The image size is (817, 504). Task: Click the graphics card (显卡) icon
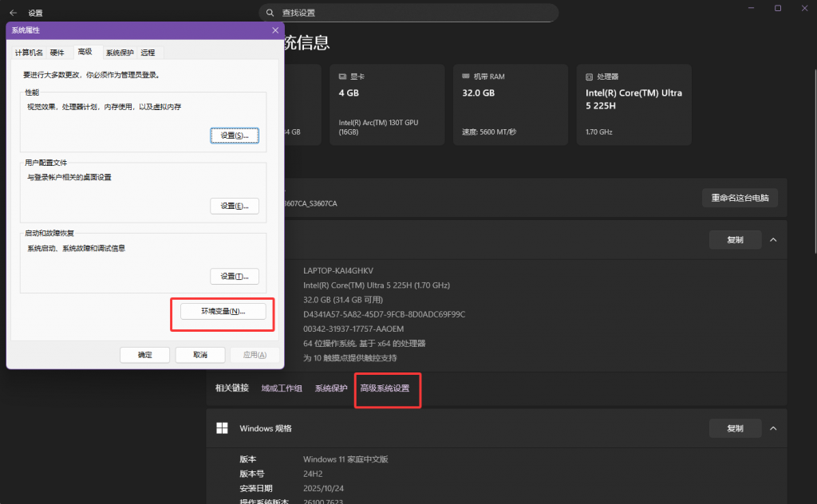(x=342, y=77)
